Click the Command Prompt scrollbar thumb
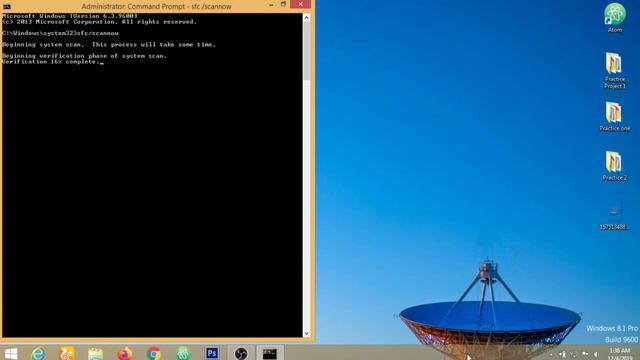The image size is (640, 360). tap(307, 51)
